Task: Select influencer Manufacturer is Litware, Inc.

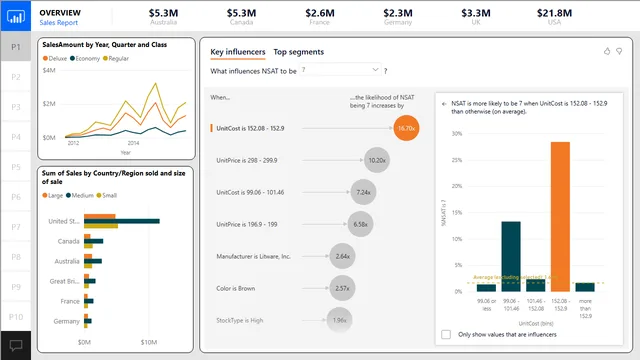Action: (x=253, y=256)
